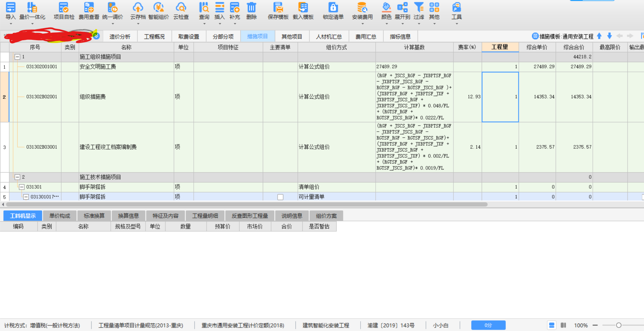644x331 pixels.
Task: Click the zoom-out minus button
Action: pyautogui.click(x=595, y=325)
